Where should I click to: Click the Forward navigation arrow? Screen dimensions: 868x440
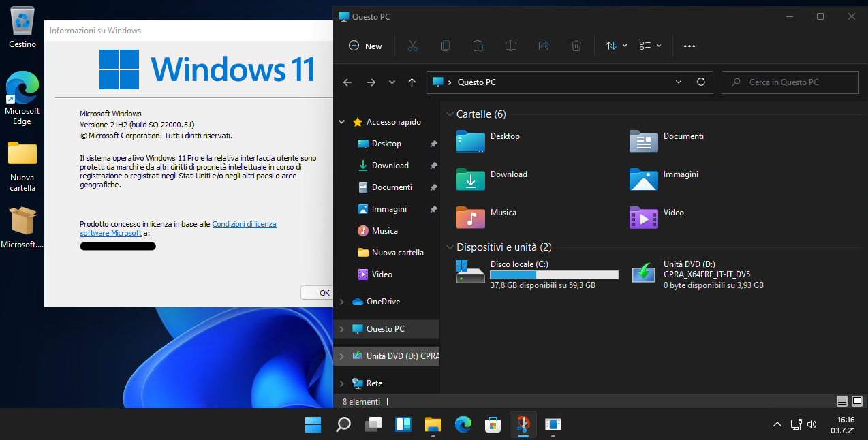pyautogui.click(x=371, y=82)
